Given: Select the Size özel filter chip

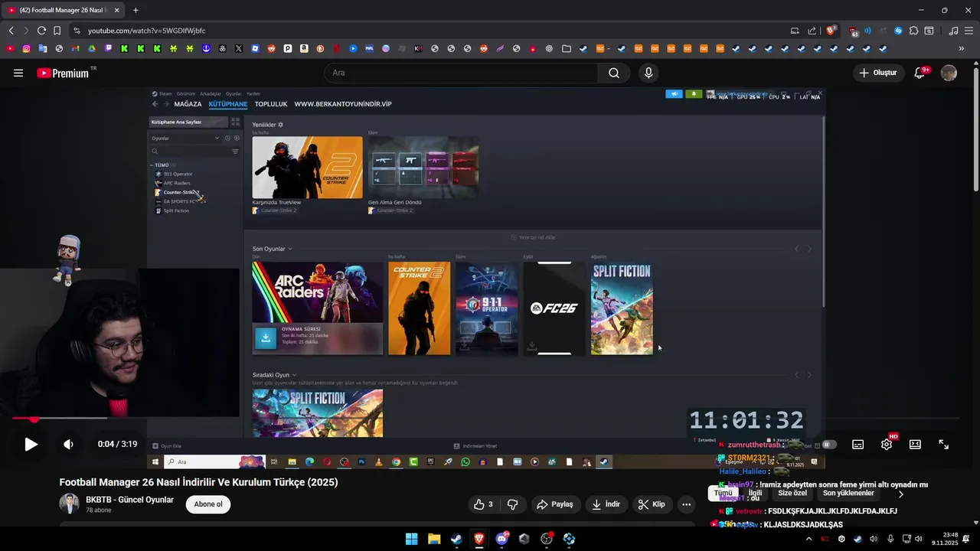Looking at the screenshot, I should coord(792,494).
